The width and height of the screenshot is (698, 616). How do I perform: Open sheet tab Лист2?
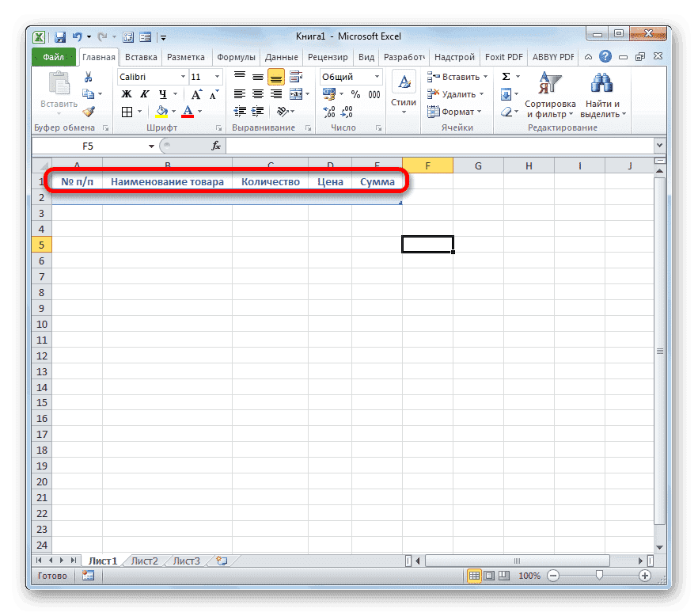pyautogui.click(x=144, y=560)
